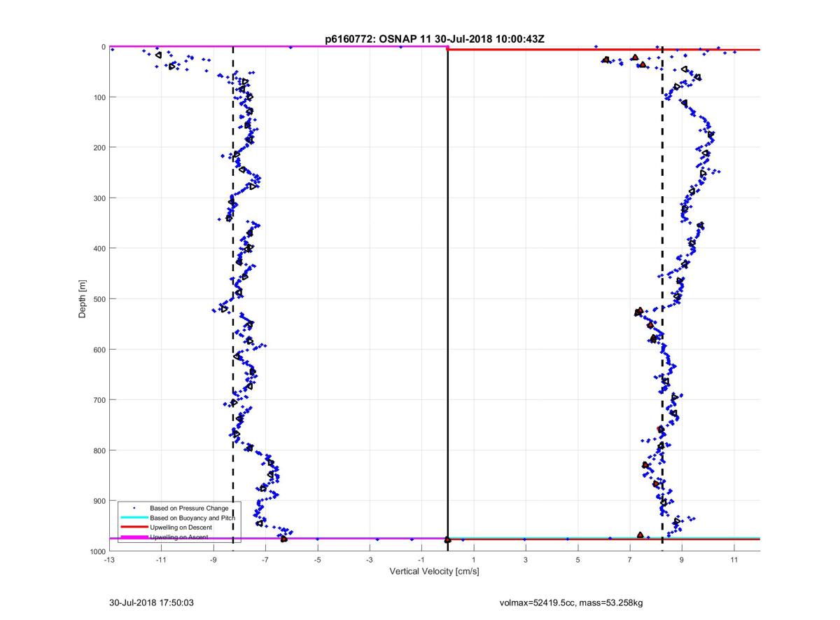The width and height of the screenshot is (840, 620).
Task: Click the velocity tick label '-5'
Action: point(317,560)
